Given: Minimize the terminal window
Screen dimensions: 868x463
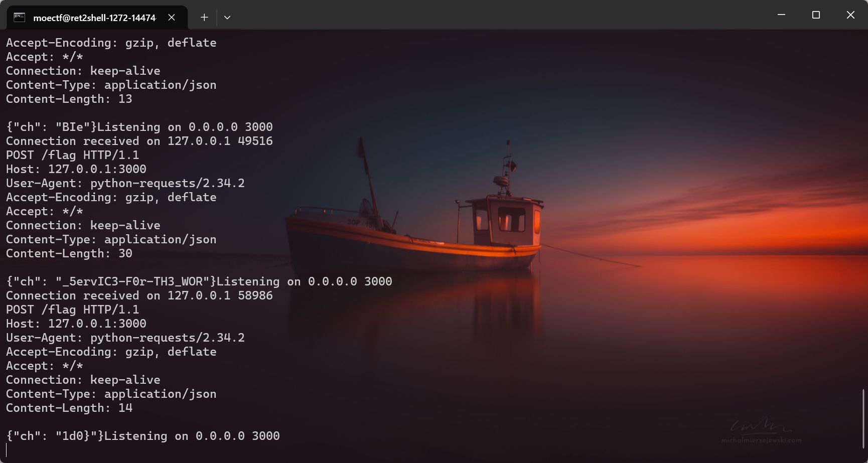Looking at the screenshot, I should pos(781,15).
